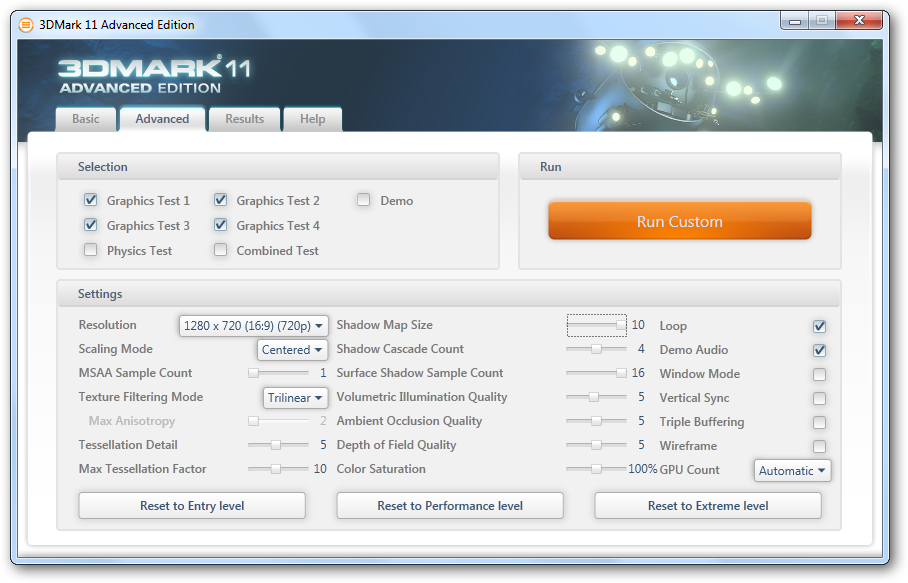Check the Combined Test box
Screen dimensions: 908x583
pyautogui.click(x=220, y=250)
